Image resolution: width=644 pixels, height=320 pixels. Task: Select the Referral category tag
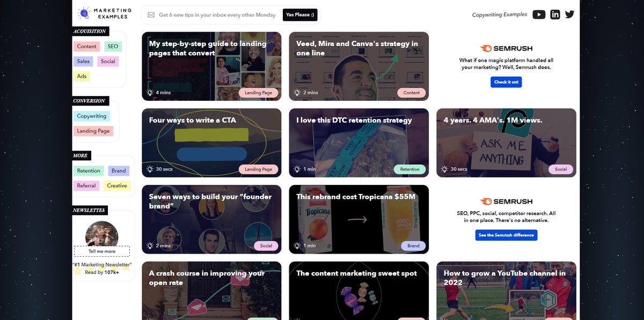[86, 185]
